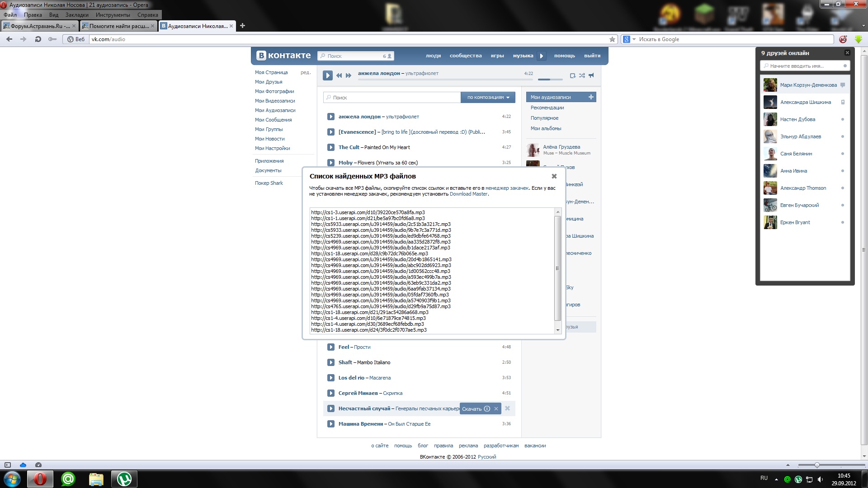Toggle repeat for the current track
The image size is (868, 488).
[x=572, y=76]
